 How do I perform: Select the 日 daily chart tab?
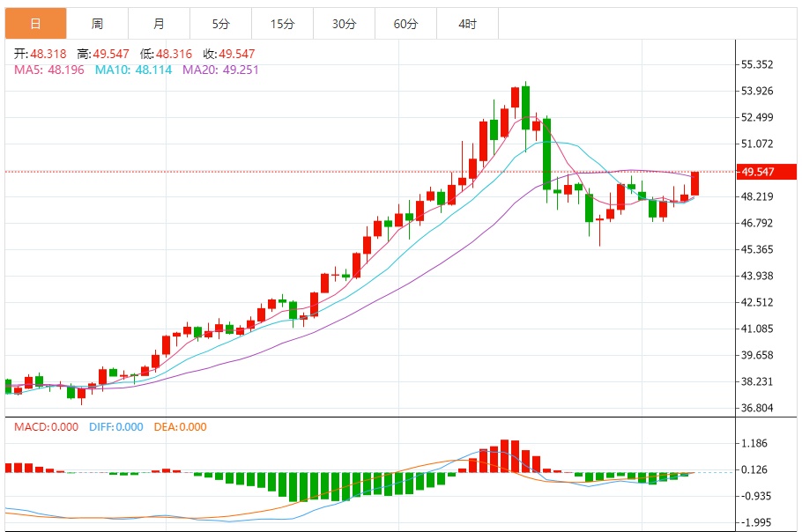click(x=36, y=24)
